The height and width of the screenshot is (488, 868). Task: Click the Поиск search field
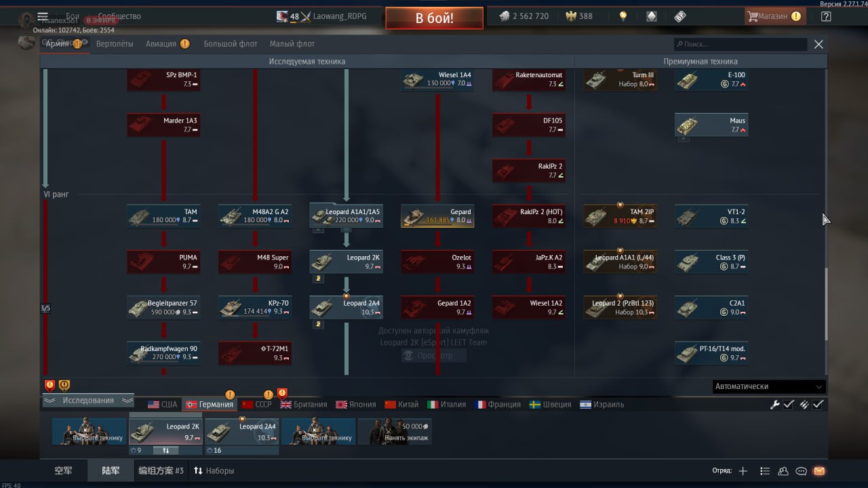pos(741,44)
